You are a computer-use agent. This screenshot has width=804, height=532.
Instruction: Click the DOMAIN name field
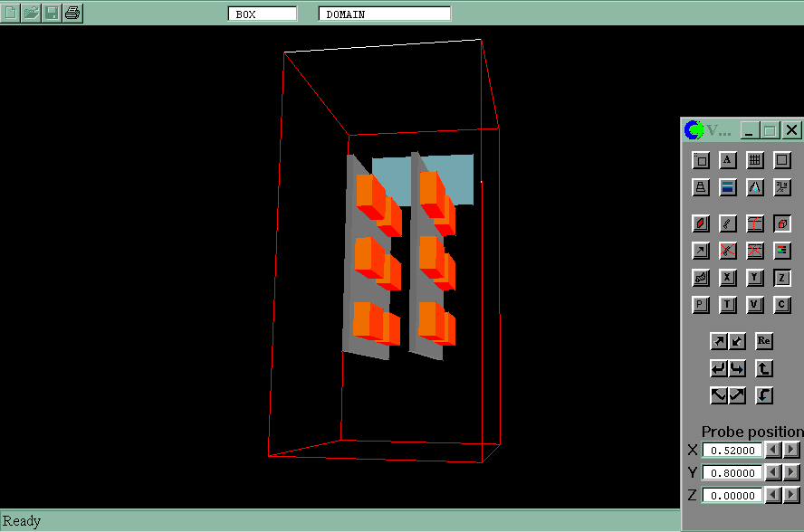384,14
